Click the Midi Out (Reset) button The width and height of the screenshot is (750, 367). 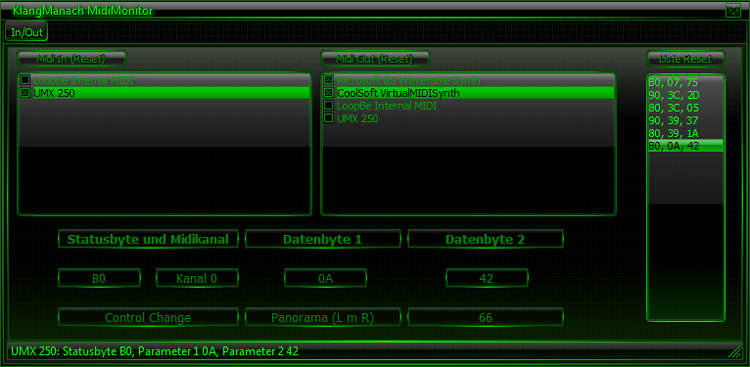375,59
